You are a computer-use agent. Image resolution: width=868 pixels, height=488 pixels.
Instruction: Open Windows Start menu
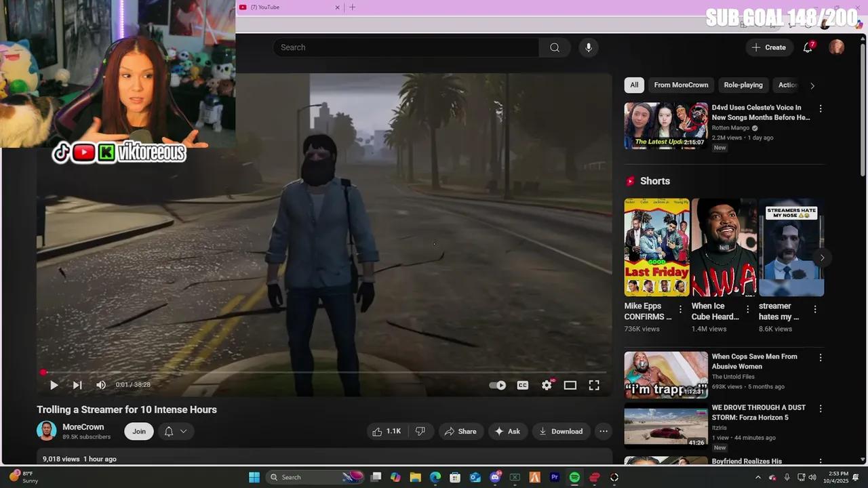point(254,477)
